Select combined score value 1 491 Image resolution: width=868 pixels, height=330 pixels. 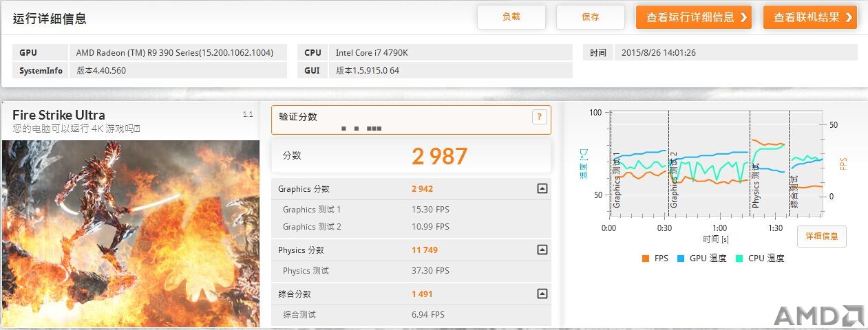422,294
